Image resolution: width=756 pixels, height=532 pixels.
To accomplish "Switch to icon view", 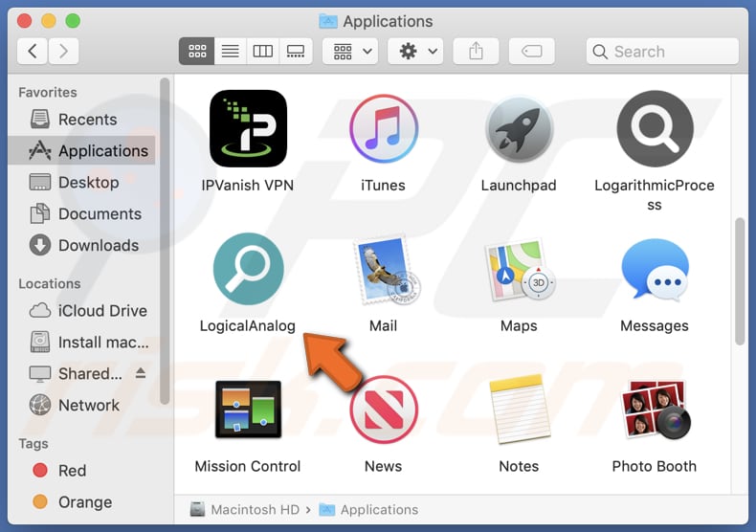I will pyautogui.click(x=197, y=51).
